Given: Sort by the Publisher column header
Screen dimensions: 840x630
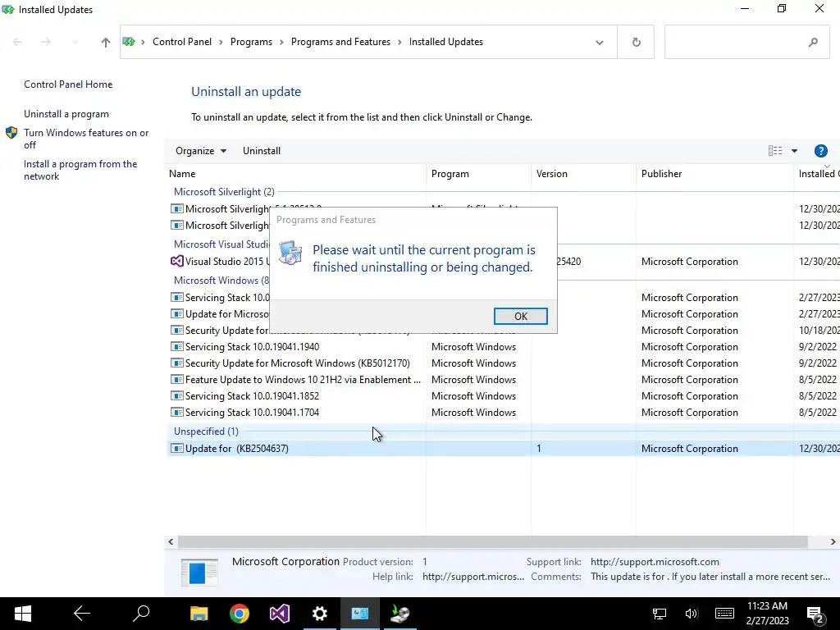Looking at the screenshot, I should (714, 174).
